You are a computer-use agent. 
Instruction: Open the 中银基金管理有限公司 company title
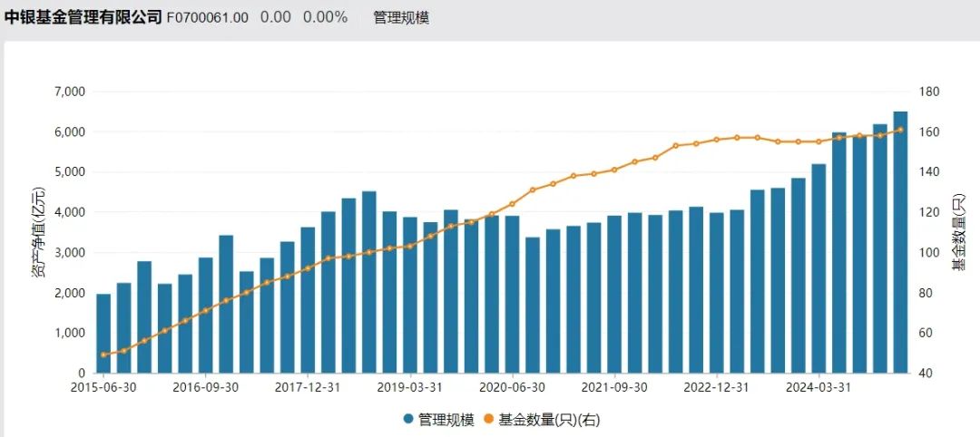(x=83, y=17)
